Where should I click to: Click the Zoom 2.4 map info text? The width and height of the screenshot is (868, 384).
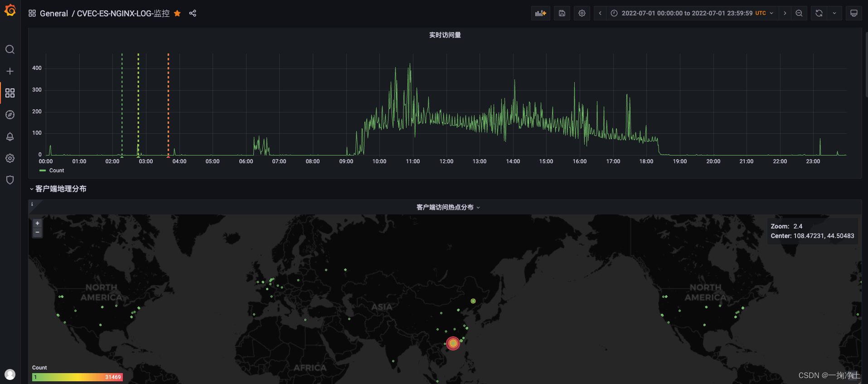pos(786,226)
